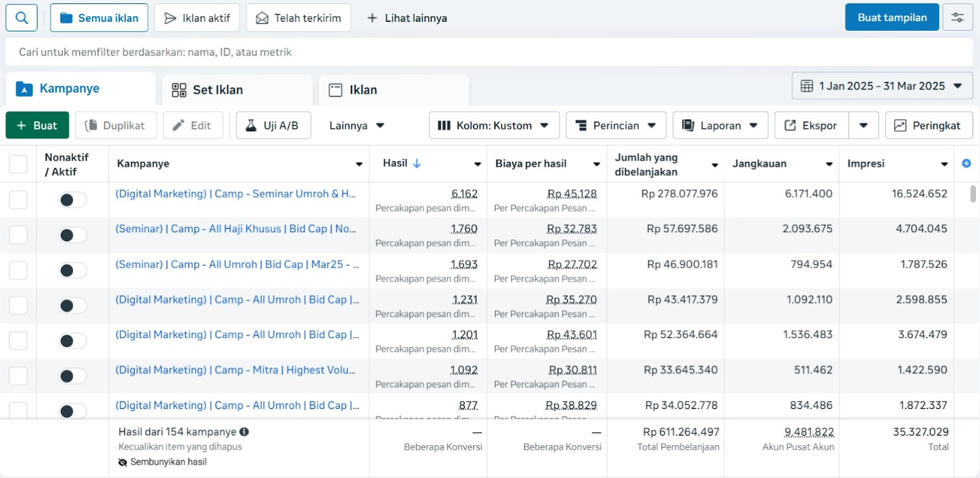The image size is (980, 478).
Task: Click the magnifying glass search icon
Action: (x=22, y=18)
